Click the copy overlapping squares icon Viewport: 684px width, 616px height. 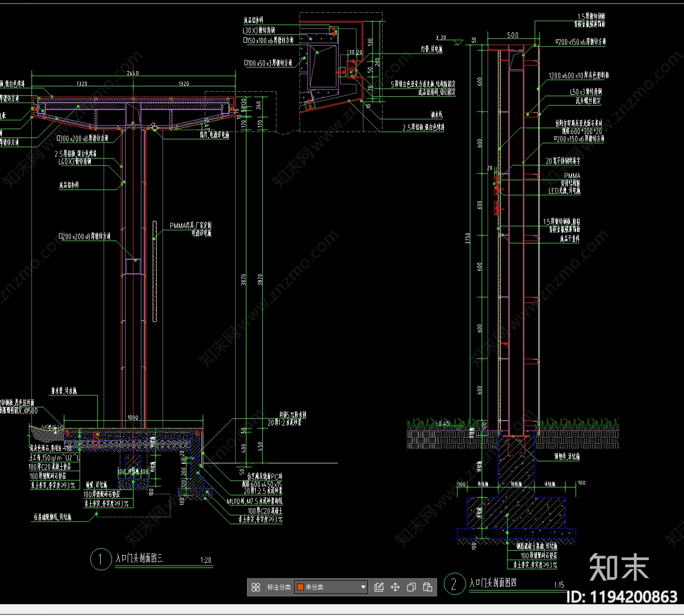[x=411, y=587]
